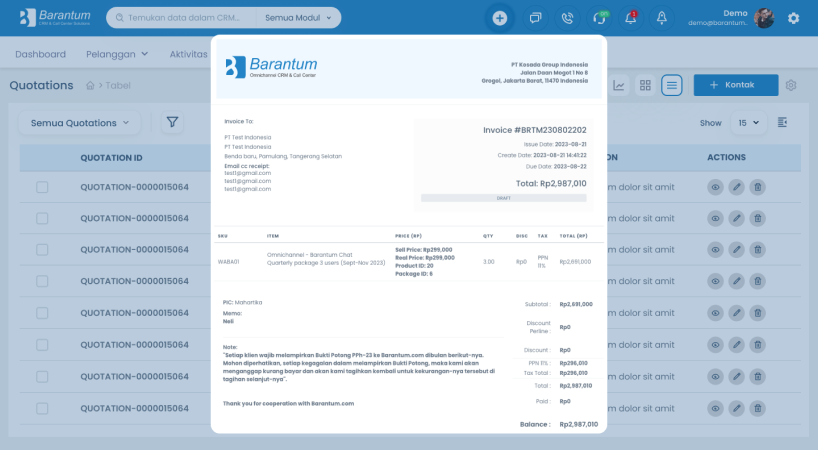View last quotation row via eye icon
Screen dimensions: 818x450
click(x=715, y=408)
